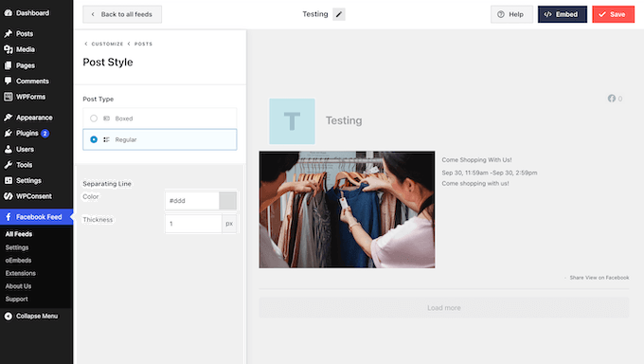Open the Support submenu item

click(16, 299)
